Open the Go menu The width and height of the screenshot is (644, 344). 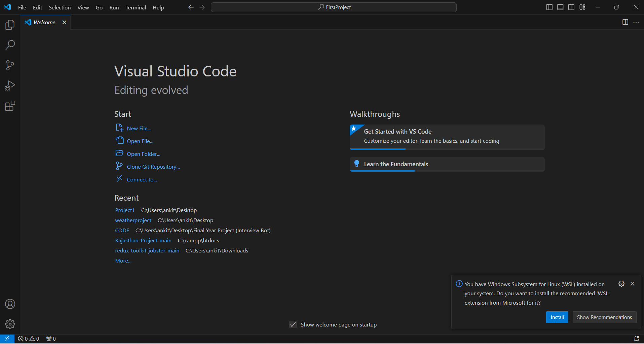(99, 7)
